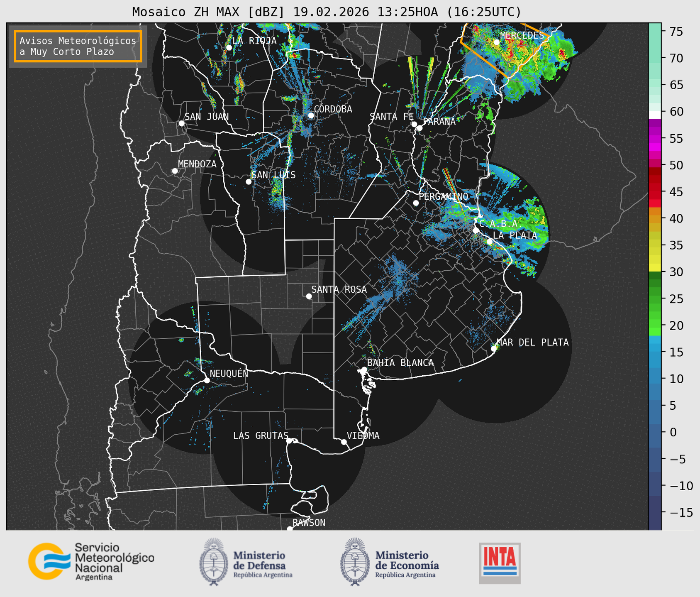Image resolution: width=700 pixels, height=597 pixels.
Task: Click the white 60 dBZ band on the color scale
Action: pos(655,115)
